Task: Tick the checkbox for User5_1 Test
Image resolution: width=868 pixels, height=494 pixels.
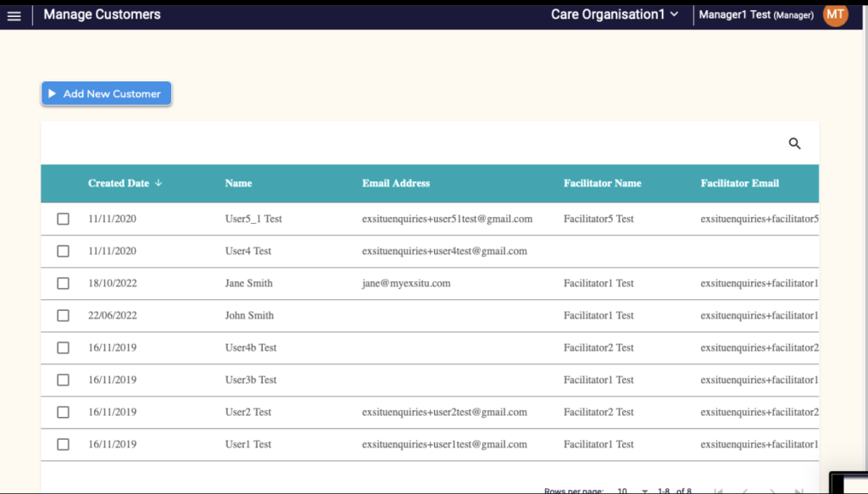Action: [x=64, y=219]
